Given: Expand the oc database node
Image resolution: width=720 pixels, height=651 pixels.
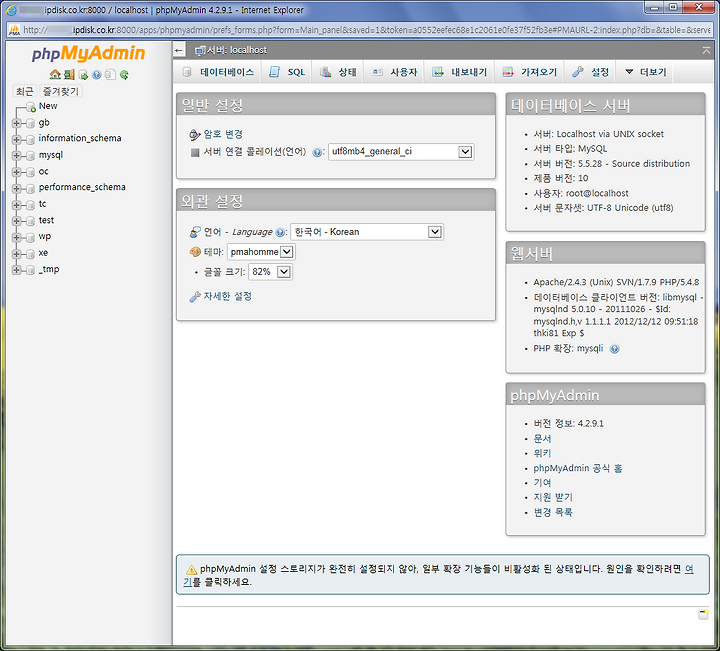Looking at the screenshot, I should coord(17,172).
